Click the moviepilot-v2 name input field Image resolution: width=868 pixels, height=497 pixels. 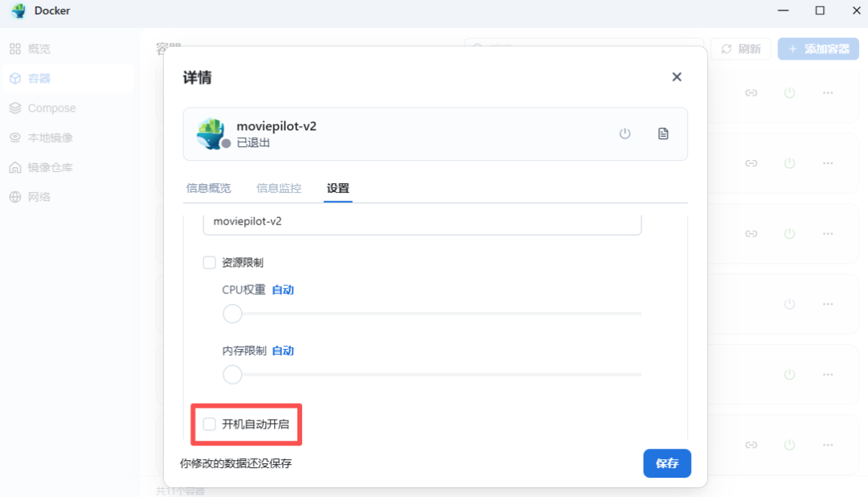422,220
